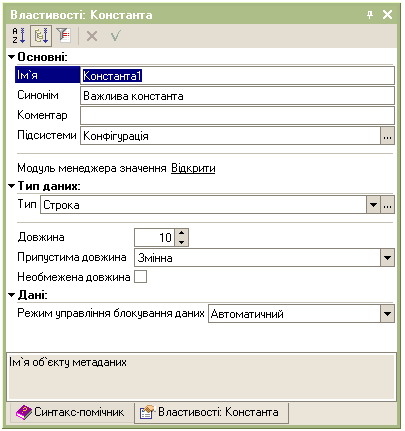Toggle sort by categories icon
The height and width of the screenshot is (431, 405).
pyautogui.click(x=41, y=36)
